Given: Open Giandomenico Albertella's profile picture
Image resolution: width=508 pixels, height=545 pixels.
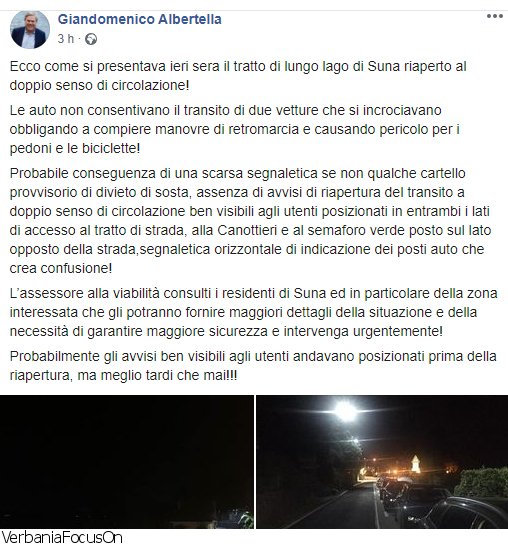Looking at the screenshot, I should point(30,30).
